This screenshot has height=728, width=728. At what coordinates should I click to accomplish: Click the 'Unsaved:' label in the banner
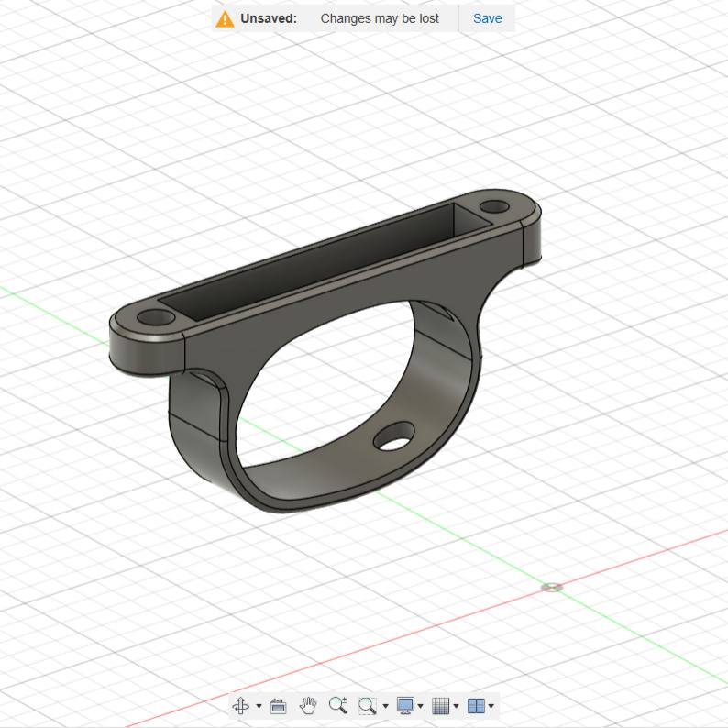(269, 18)
